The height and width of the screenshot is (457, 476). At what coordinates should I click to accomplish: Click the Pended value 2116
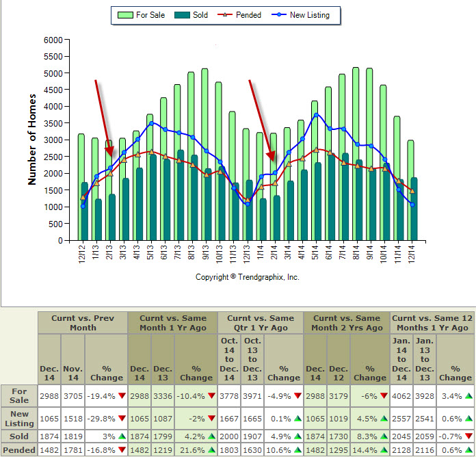click(425, 450)
